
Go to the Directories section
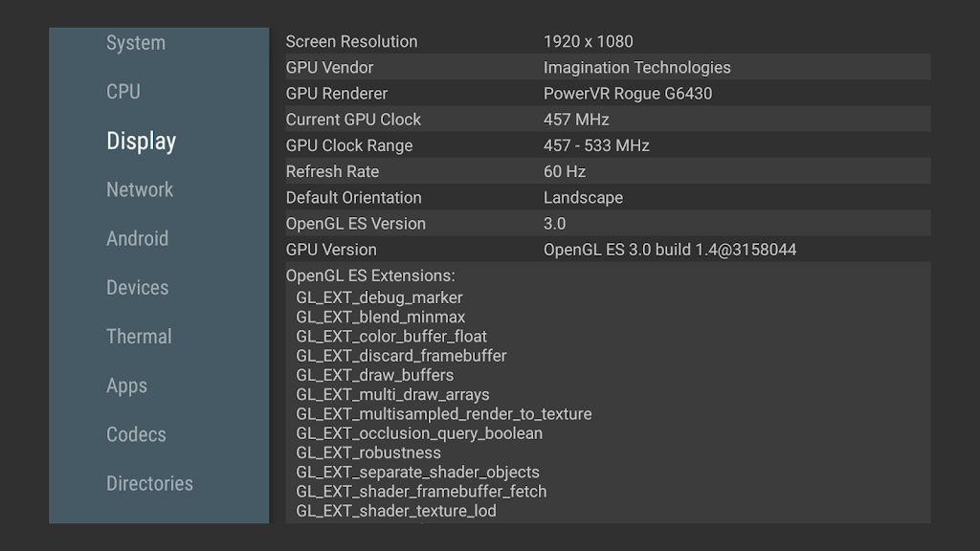pyautogui.click(x=149, y=483)
